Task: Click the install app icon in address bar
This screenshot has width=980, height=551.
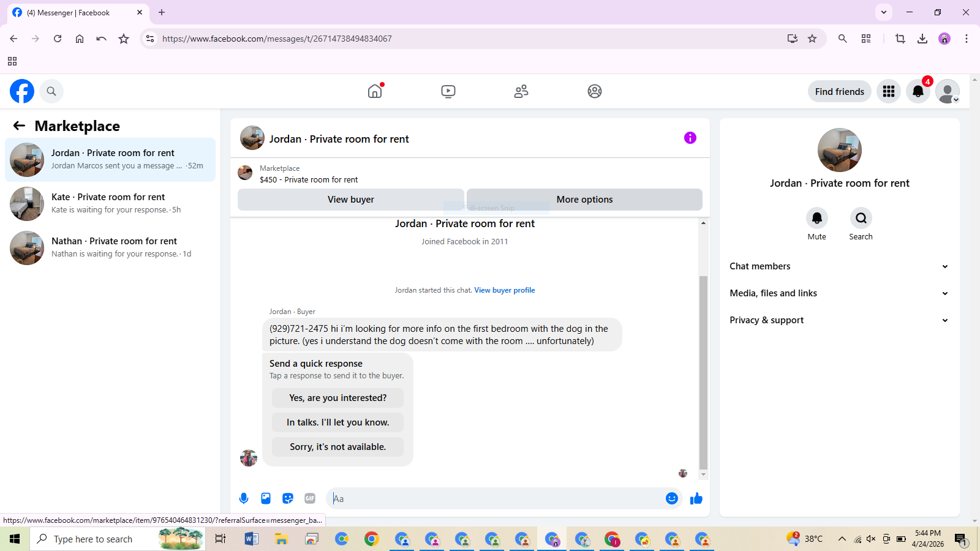Action: 793,39
